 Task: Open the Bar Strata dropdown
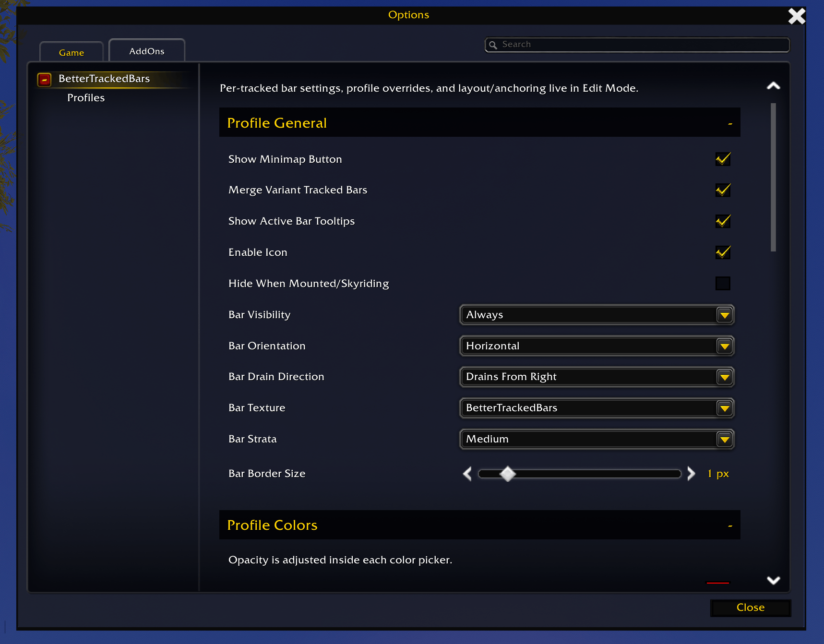pos(597,439)
